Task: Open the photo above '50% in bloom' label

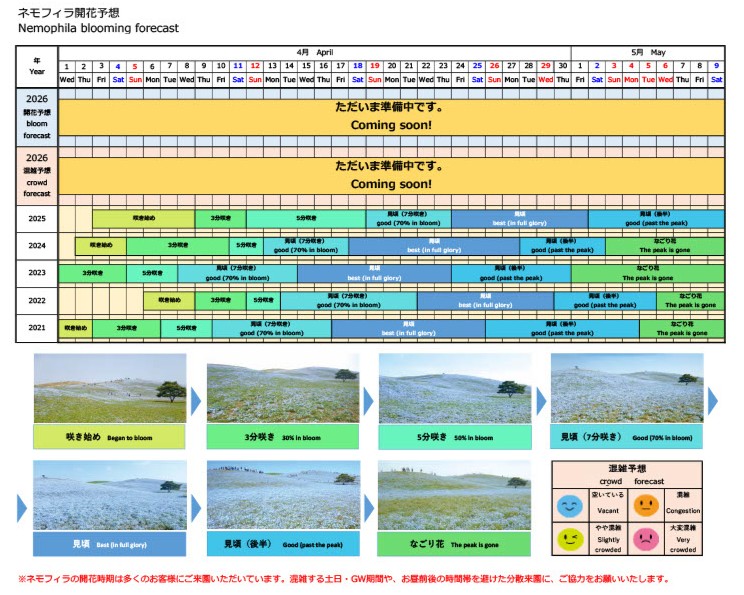Action: click(x=455, y=388)
